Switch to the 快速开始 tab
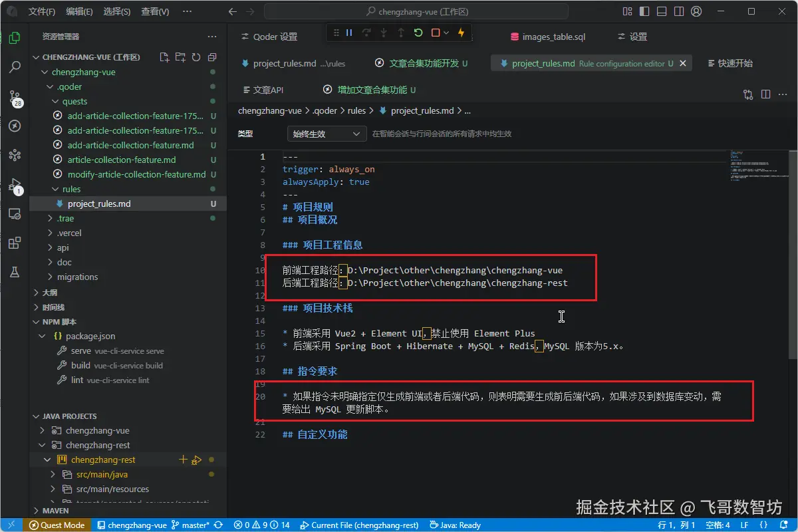The image size is (798, 532). pos(730,63)
